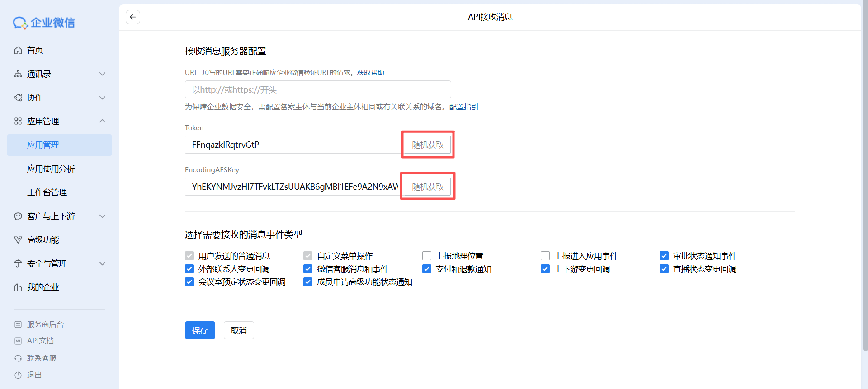Click the blue 保存 button
This screenshot has height=389, width=868.
pyautogui.click(x=200, y=330)
